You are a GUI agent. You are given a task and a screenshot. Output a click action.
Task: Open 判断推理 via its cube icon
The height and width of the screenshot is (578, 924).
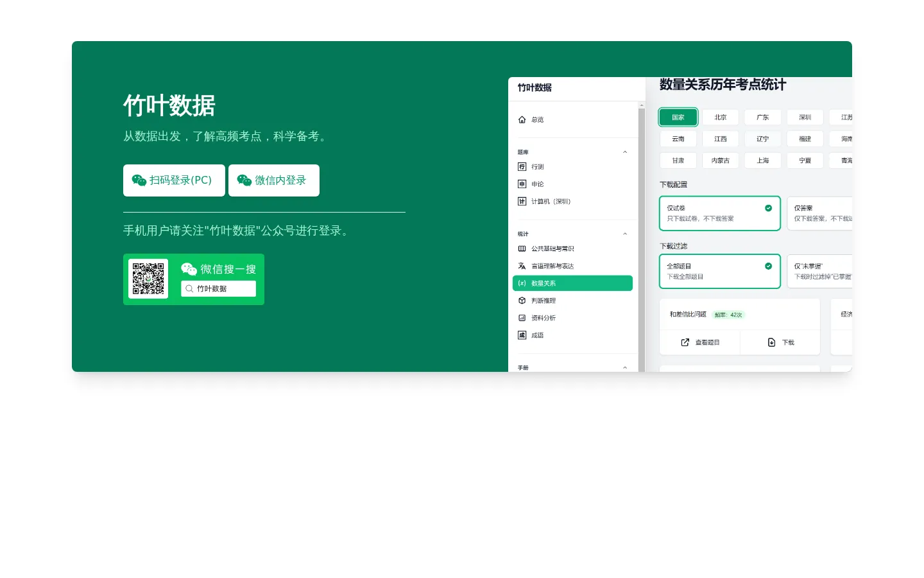pos(522,301)
